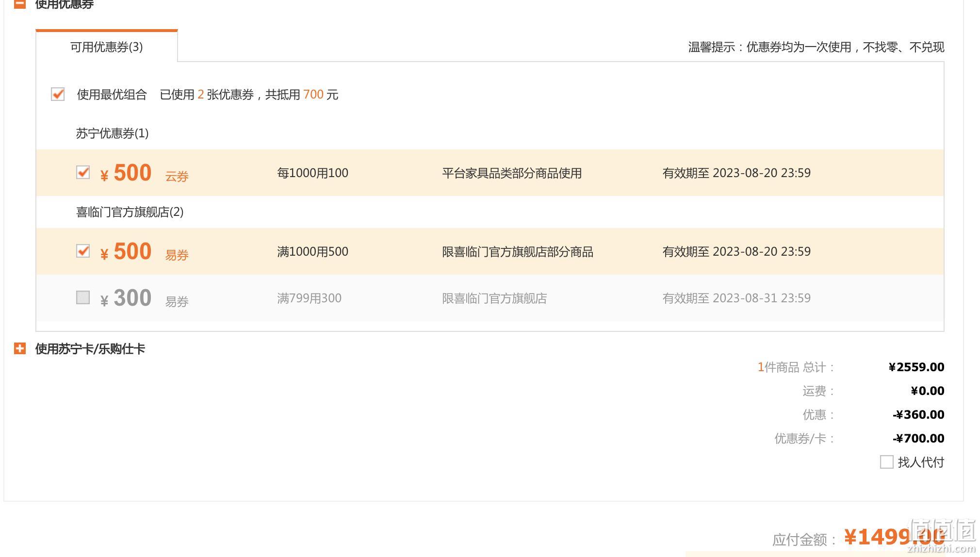This screenshot has height=557, width=980.
Task: Click the -¥360.00 discount value
Action: 918,415
